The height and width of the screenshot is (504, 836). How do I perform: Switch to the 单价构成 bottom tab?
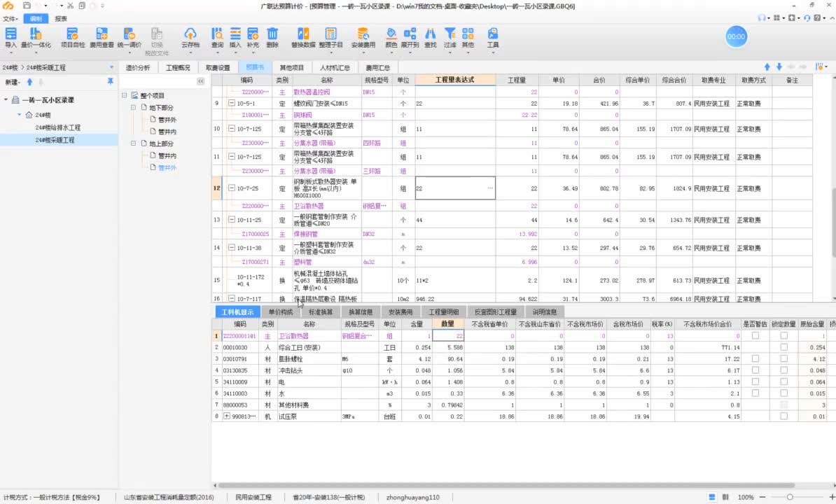(281, 311)
